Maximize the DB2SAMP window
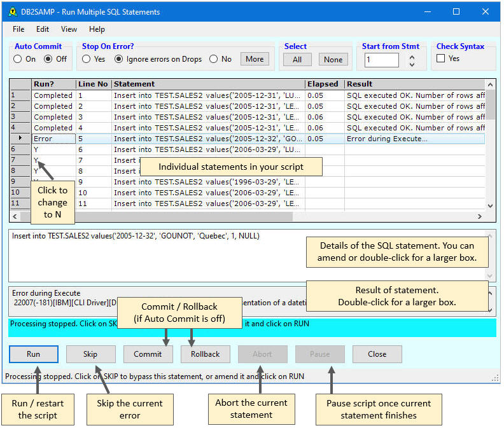504x428 pixels. coord(456,12)
